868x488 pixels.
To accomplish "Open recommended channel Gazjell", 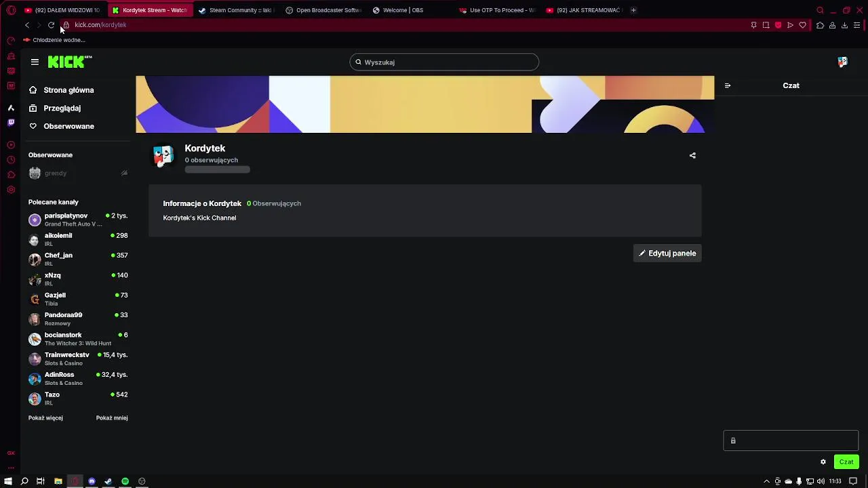I will (78, 299).
